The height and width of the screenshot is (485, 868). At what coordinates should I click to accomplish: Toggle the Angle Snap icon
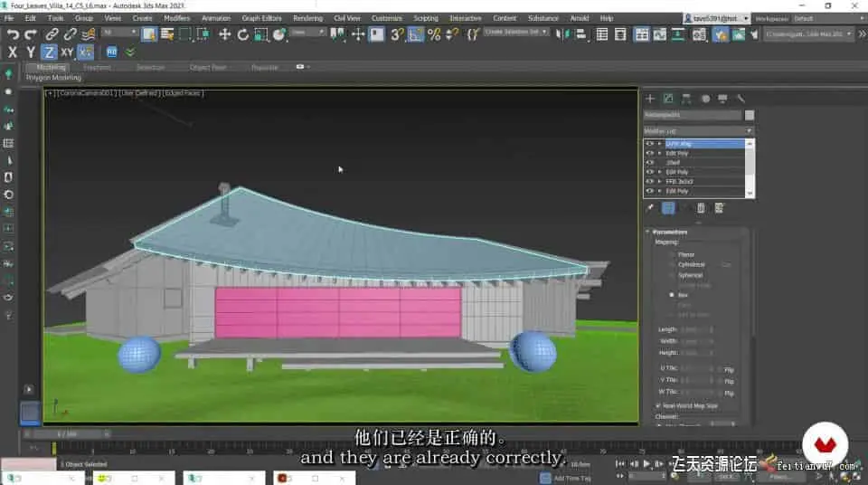tap(415, 34)
